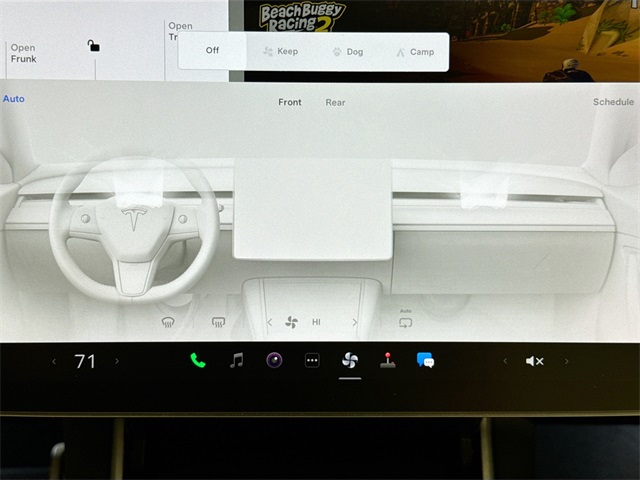640x480 pixels.
Task: Open the Arcade joystick icon
Action: 388,360
